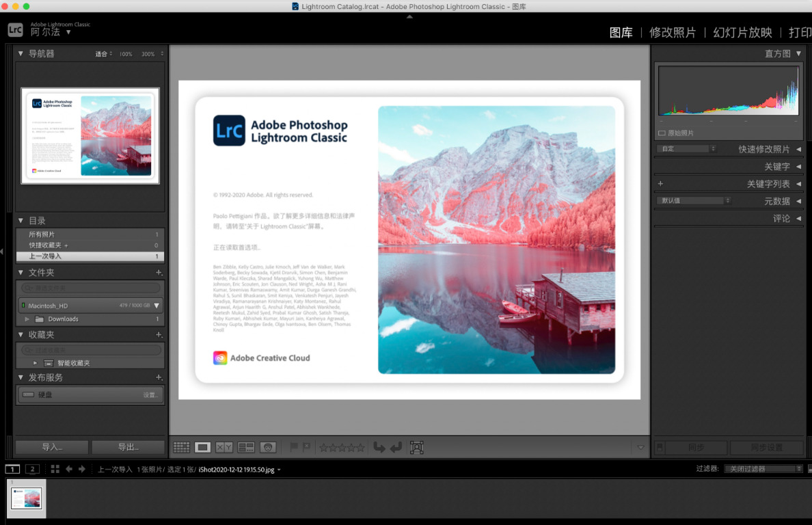Add a keyword with 关键字列表 plus icon
This screenshot has height=525, width=812.
click(x=660, y=184)
